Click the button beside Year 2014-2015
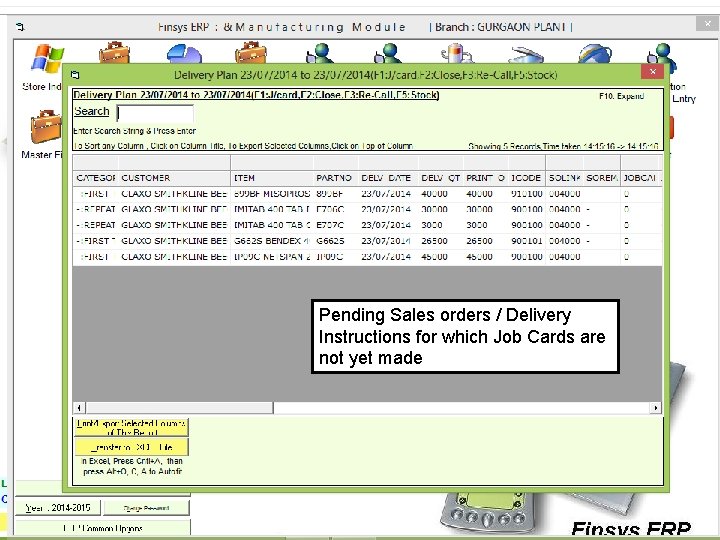The image size is (720, 540). pyautogui.click(x=146, y=508)
